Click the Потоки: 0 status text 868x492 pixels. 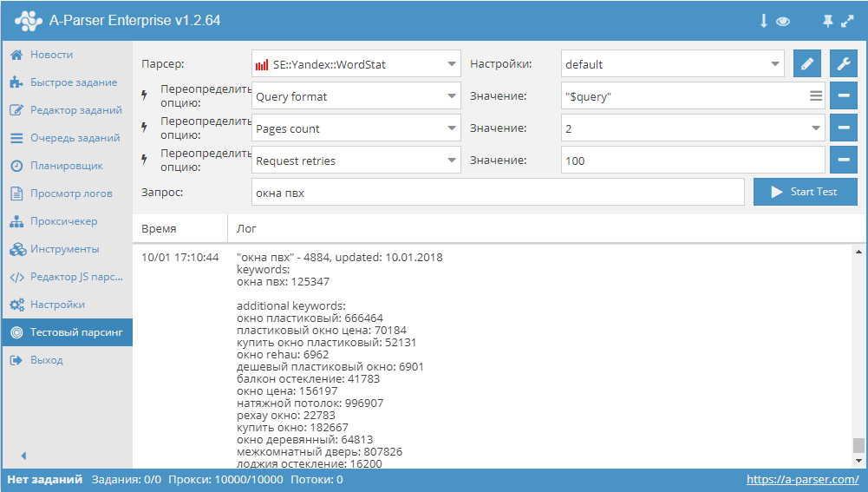point(317,479)
